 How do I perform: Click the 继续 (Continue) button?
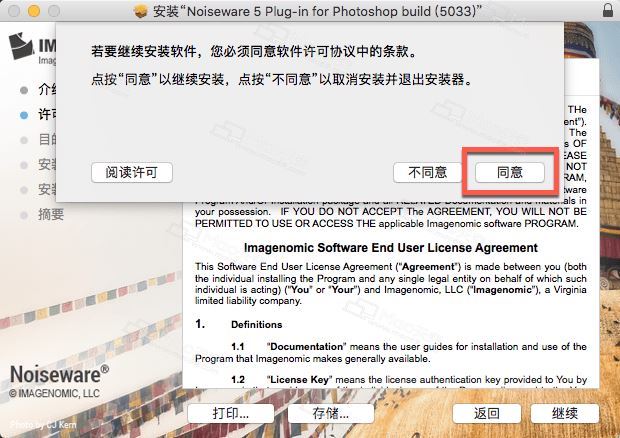(x=565, y=413)
